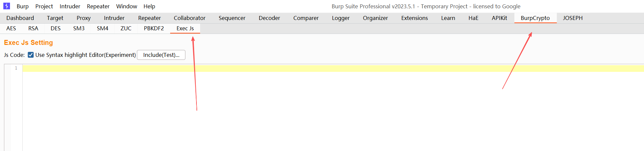The width and height of the screenshot is (644, 151).
Task: Select the SM3 sub-tab
Action: pyautogui.click(x=79, y=28)
